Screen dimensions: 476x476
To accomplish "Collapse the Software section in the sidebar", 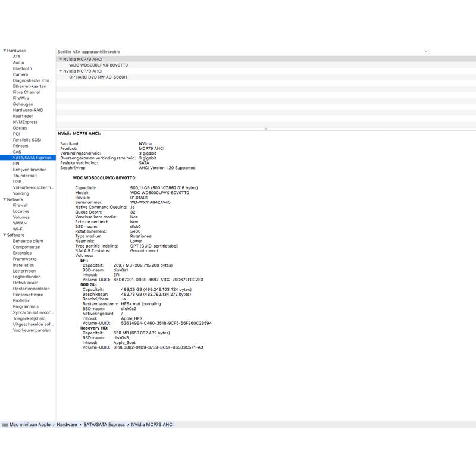I will point(5,235).
